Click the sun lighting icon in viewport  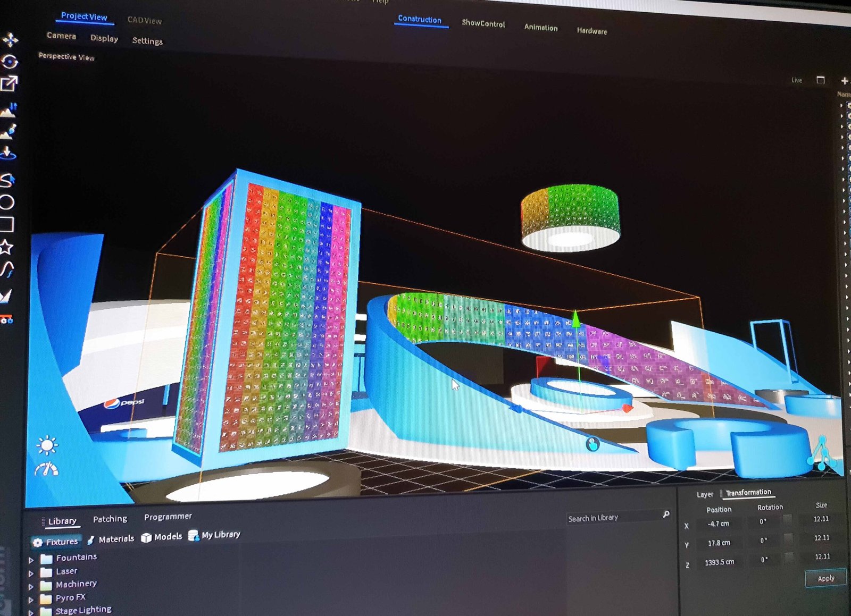pyautogui.click(x=47, y=445)
